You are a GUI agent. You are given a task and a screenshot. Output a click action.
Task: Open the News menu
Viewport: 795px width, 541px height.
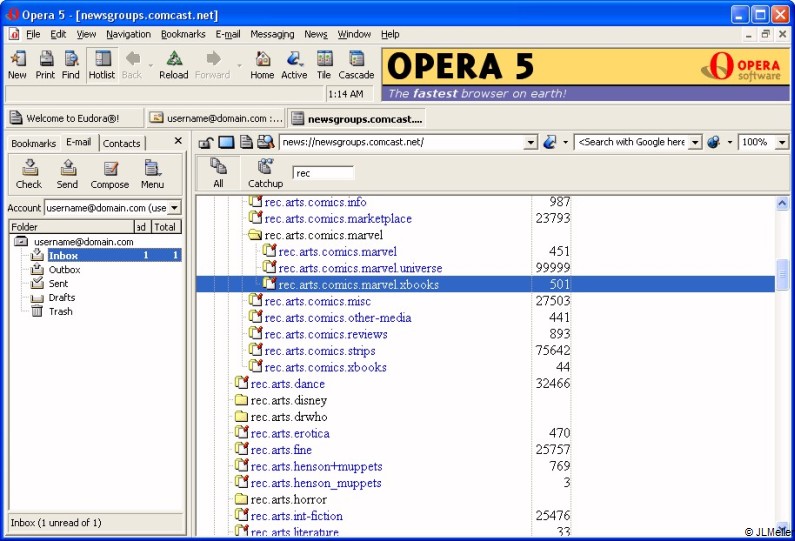(315, 34)
